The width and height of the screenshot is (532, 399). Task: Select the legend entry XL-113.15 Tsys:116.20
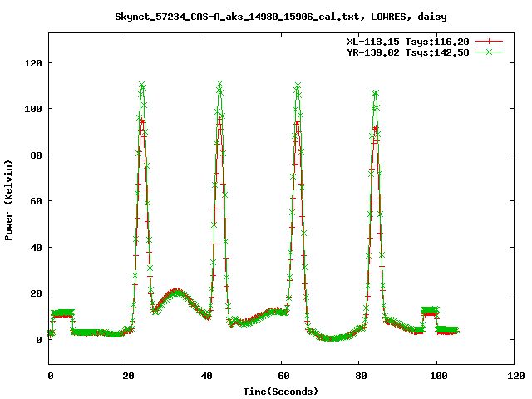pyautogui.click(x=408, y=42)
